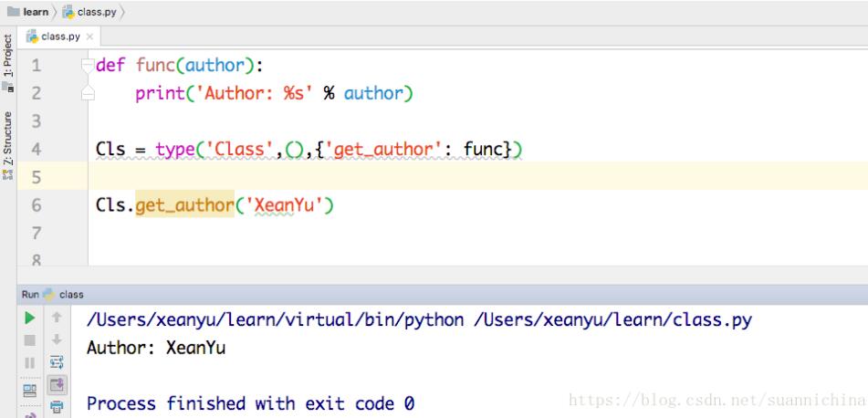Collapse the func definition fold marker
Screen dimensions: 868x418
coord(88,66)
